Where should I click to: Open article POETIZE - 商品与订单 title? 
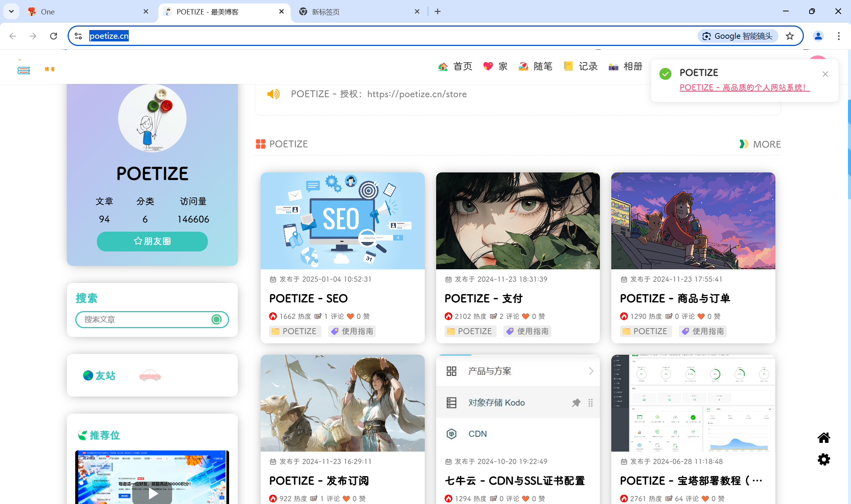(675, 299)
